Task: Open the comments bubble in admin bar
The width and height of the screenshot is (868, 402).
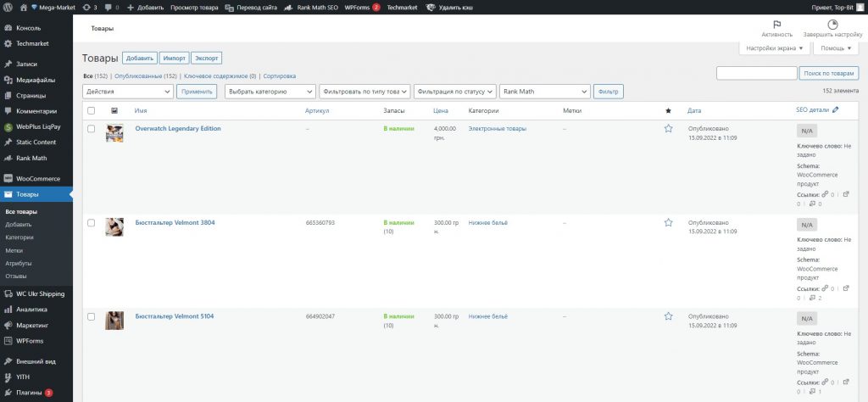Action: pyautogui.click(x=112, y=8)
